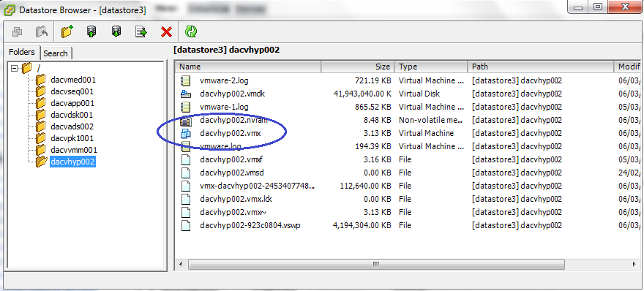Click the vmx-dacvhyp002-2453407748 file icon
The height and width of the screenshot is (291, 644).
click(x=186, y=186)
